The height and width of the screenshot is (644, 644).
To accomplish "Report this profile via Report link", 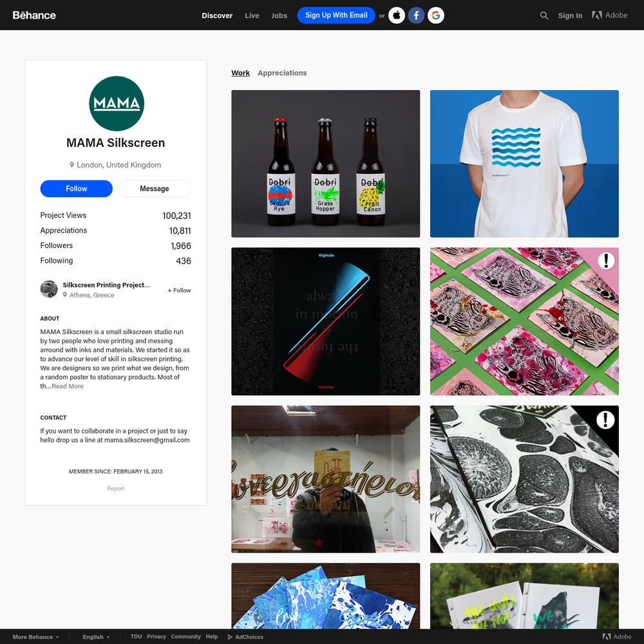I will [x=115, y=488].
